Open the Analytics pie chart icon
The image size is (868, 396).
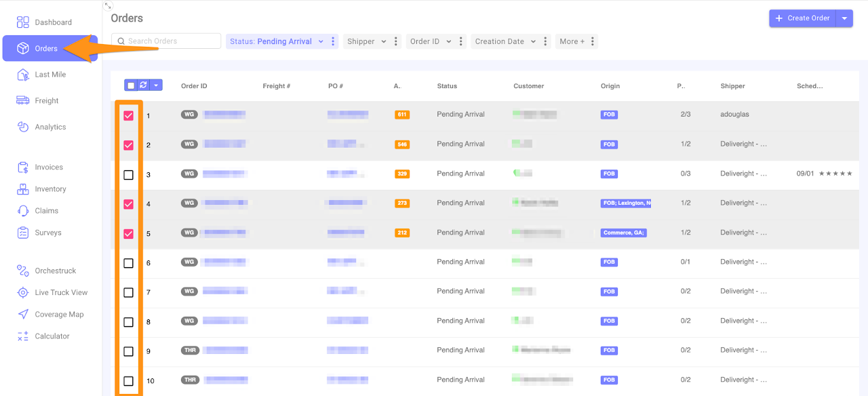click(x=23, y=127)
